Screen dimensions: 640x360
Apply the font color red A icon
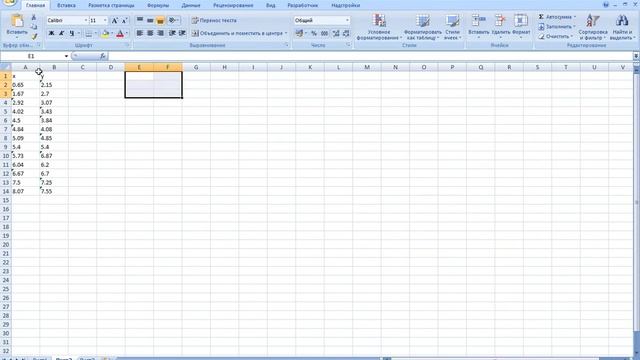[x=120, y=33]
